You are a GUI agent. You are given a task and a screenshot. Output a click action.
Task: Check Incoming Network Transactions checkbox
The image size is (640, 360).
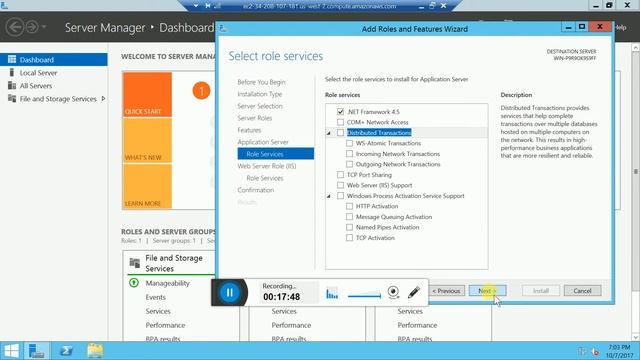[349, 154]
